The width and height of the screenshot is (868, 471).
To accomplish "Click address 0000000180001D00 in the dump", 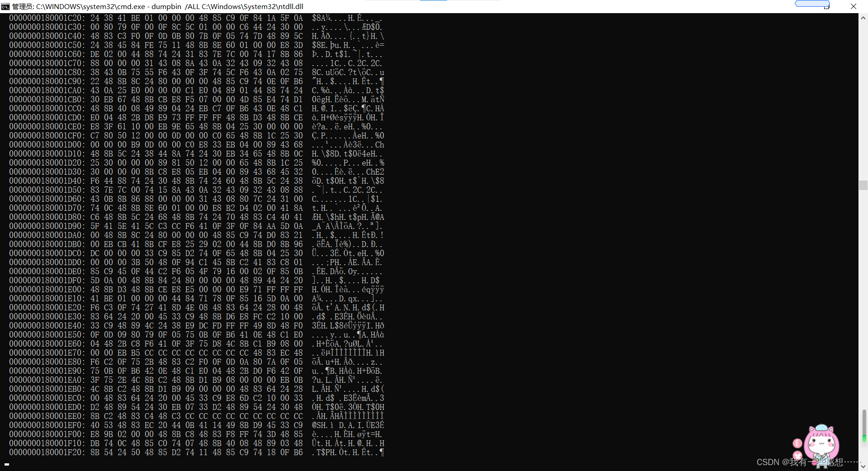I will 47,145.
